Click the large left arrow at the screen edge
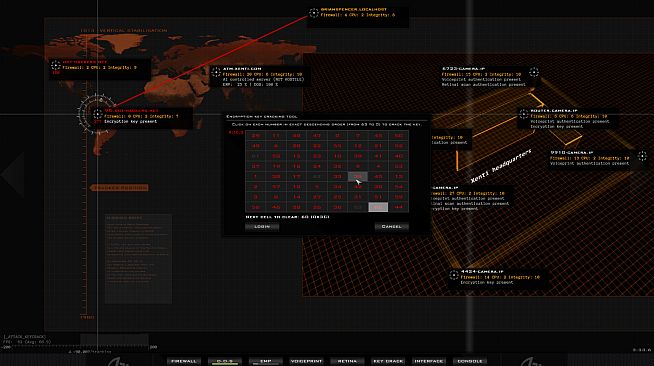The height and width of the screenshot is (366, 654). 13,175
